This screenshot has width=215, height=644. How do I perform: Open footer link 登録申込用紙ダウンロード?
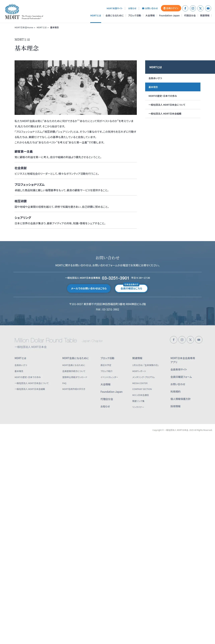pyautogui.click(x=75, y=377)
